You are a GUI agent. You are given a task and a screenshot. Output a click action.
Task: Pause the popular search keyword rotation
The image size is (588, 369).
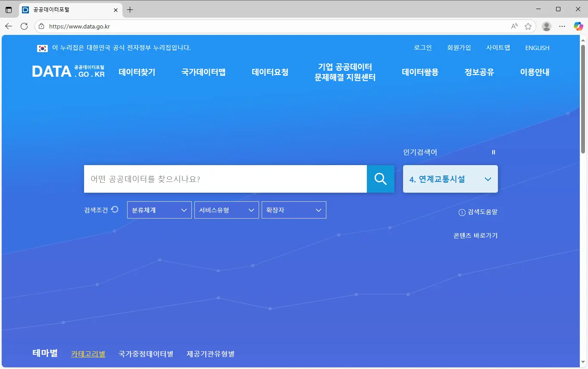pyautogui.click(x=494, y=152)
